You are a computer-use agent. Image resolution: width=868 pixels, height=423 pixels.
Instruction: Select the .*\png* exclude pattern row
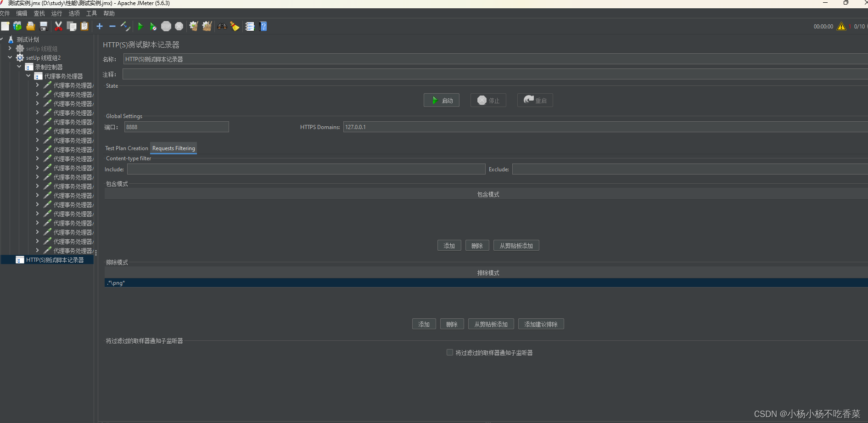486,283
